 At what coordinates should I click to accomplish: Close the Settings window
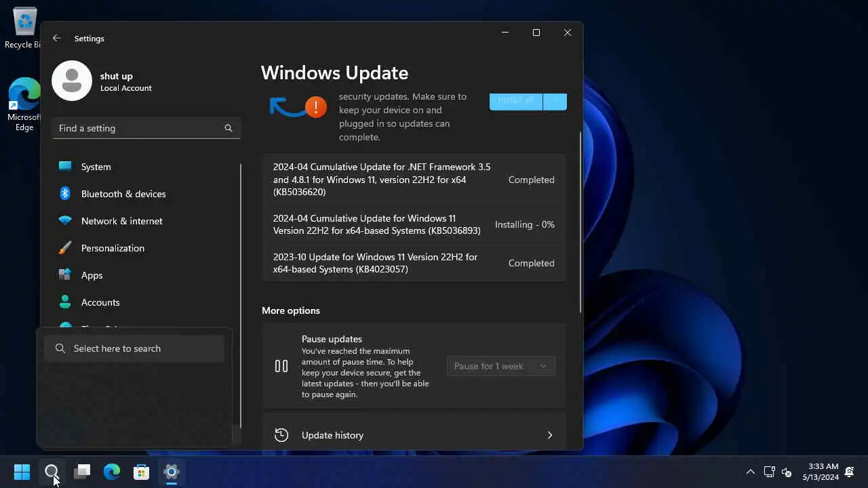(568, 33)
